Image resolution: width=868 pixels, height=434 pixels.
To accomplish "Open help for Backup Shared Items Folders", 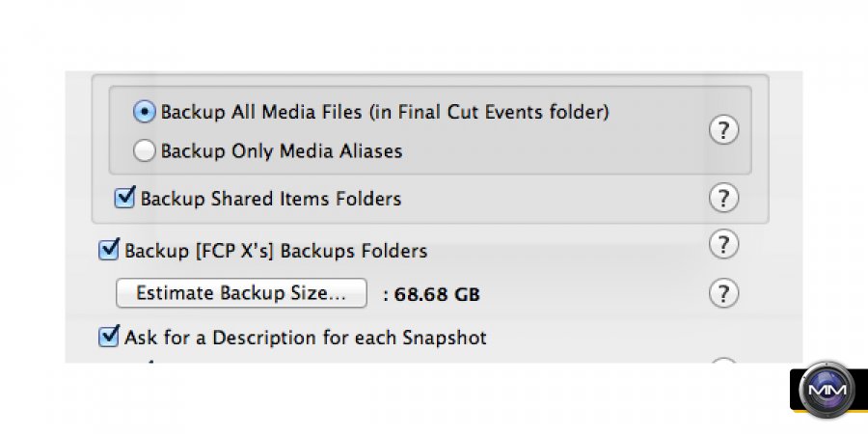I will pos(723,198).
